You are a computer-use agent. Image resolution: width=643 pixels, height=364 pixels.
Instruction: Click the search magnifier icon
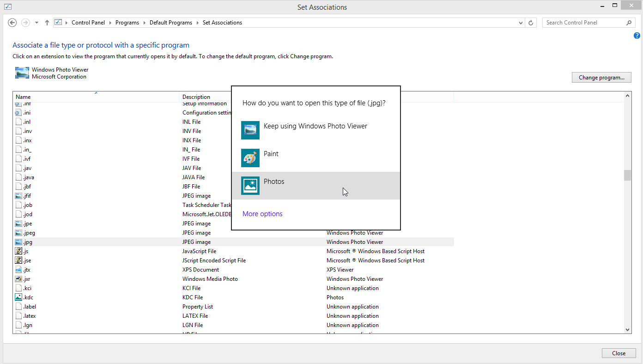629,23
